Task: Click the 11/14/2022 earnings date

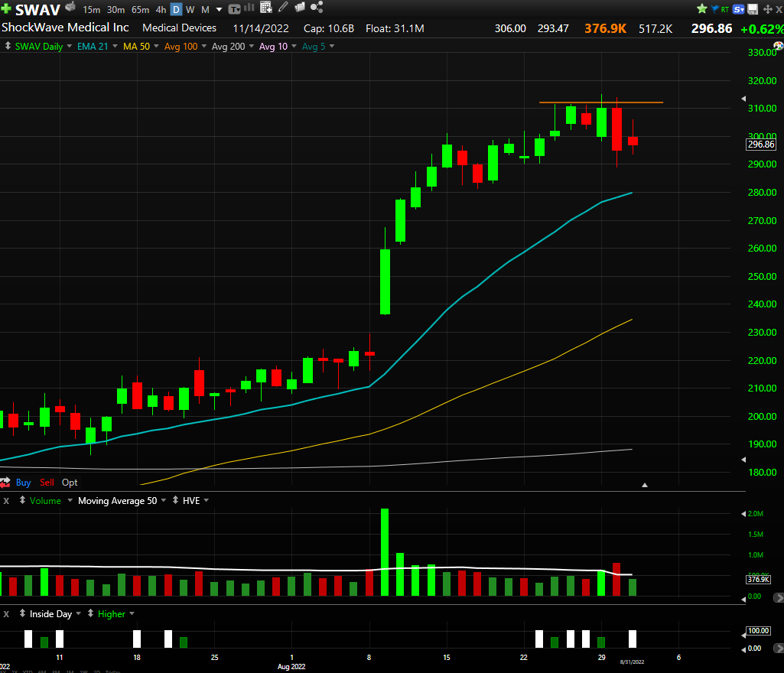Action: tap(261, 28)
